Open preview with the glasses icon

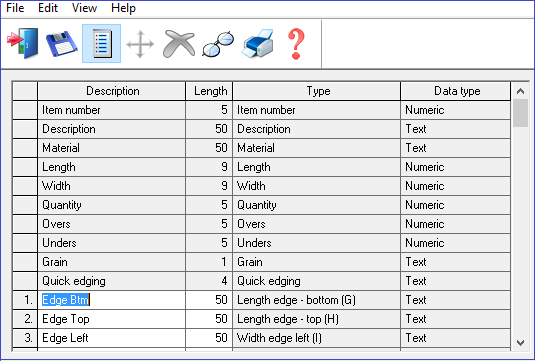(x=218, y=44)
